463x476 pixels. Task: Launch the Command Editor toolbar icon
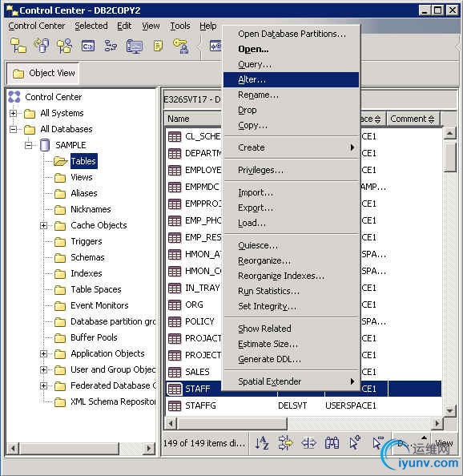pyautogui.click(x=88, y=46)
